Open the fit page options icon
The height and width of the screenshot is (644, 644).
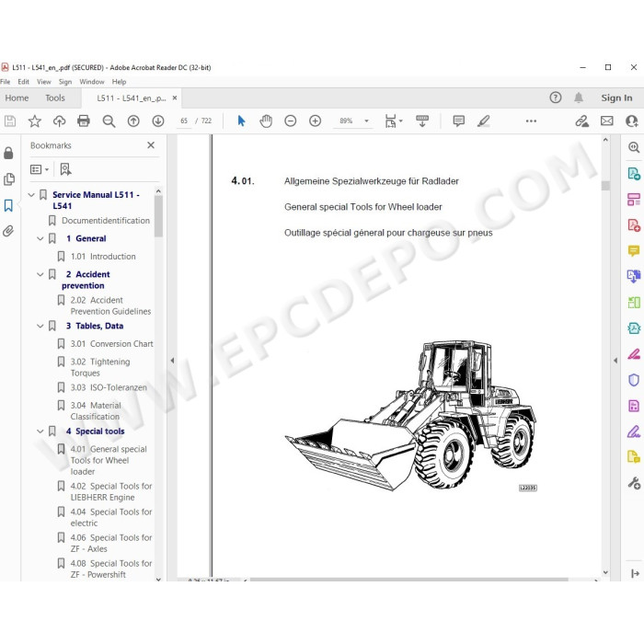[x=394, y=121]
